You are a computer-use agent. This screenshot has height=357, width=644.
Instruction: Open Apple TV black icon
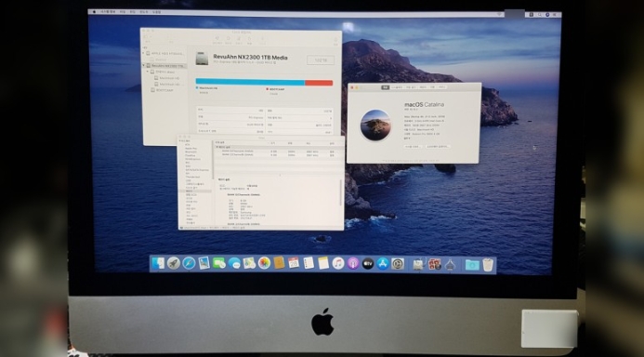[368, 264]
